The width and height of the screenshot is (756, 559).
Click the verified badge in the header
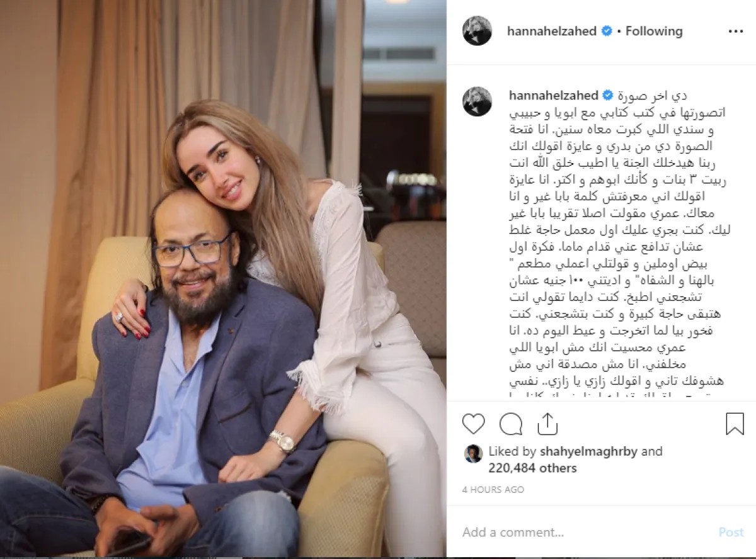tap(606, 31)
